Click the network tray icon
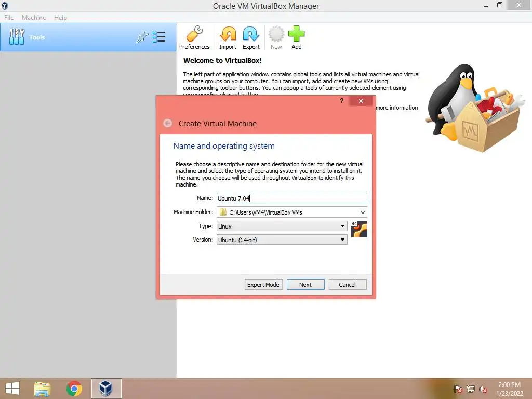Viewport: 532px width, 399px height. point(471,389)
